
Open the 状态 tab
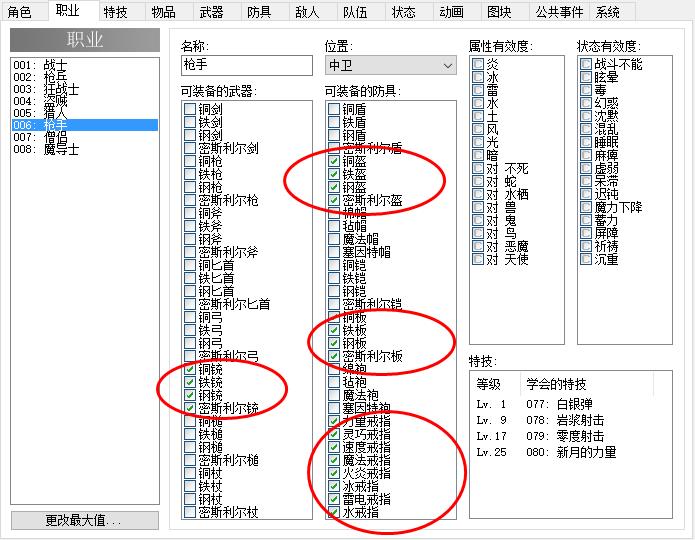point(403,12)
